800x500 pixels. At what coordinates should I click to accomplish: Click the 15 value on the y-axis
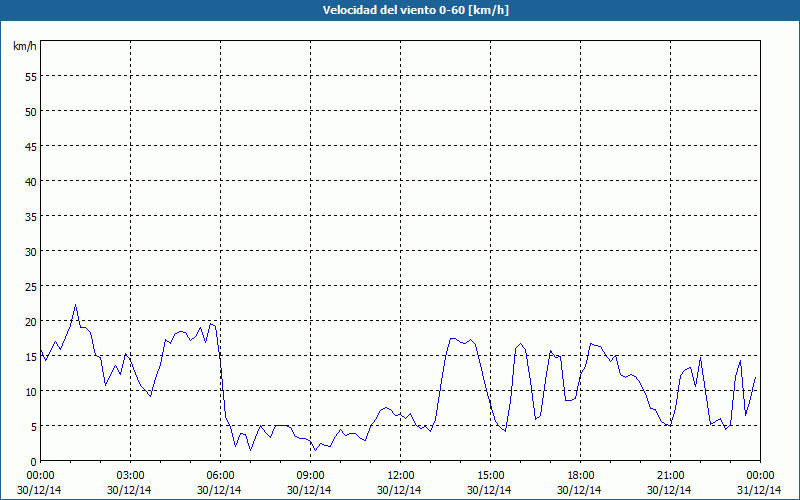coord(31,357)
